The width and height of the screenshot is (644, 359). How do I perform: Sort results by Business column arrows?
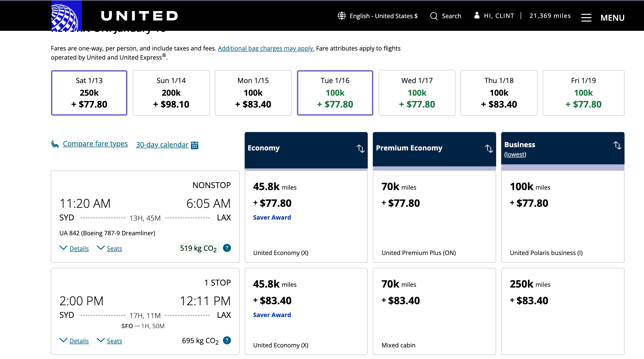point(617,145)
